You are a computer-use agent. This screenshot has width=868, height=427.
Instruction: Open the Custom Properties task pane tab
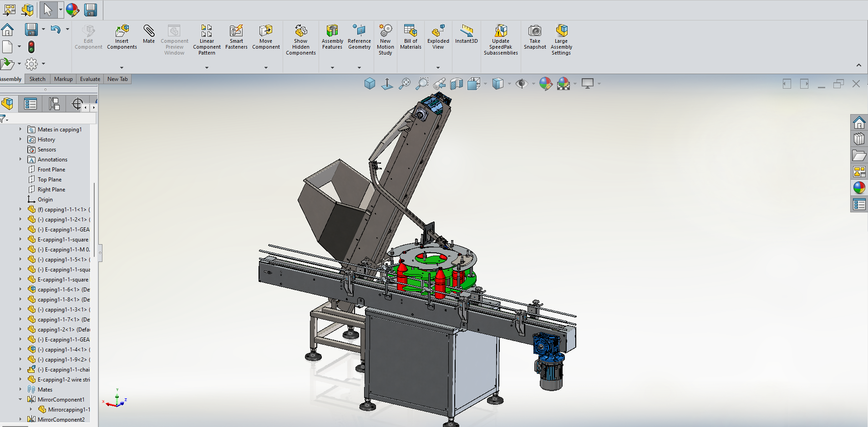pyautogui.click(x=859, y=205)
